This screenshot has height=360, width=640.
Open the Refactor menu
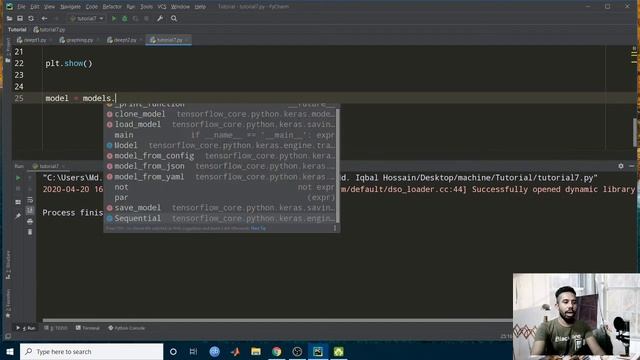[112, 7]
